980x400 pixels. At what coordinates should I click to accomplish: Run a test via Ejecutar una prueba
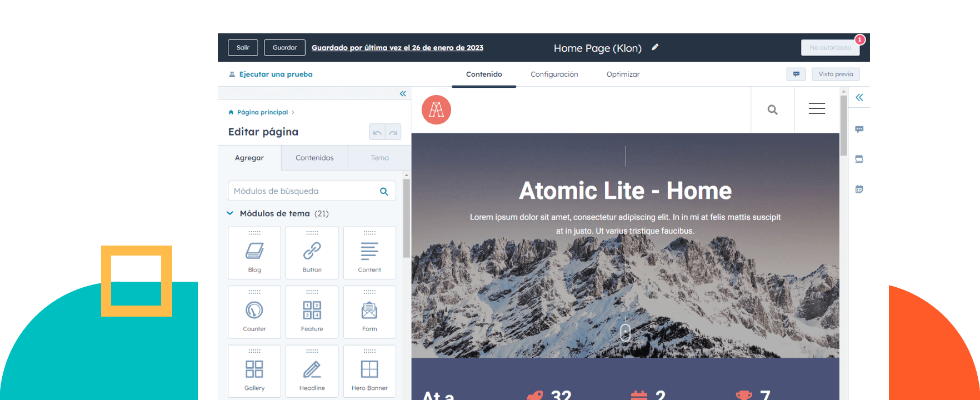276,74
